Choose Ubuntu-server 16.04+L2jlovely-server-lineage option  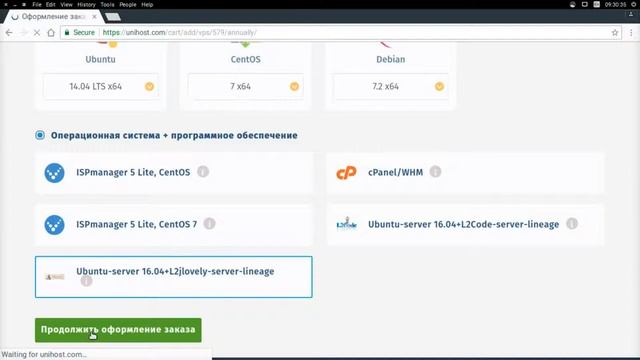point(174,277)
